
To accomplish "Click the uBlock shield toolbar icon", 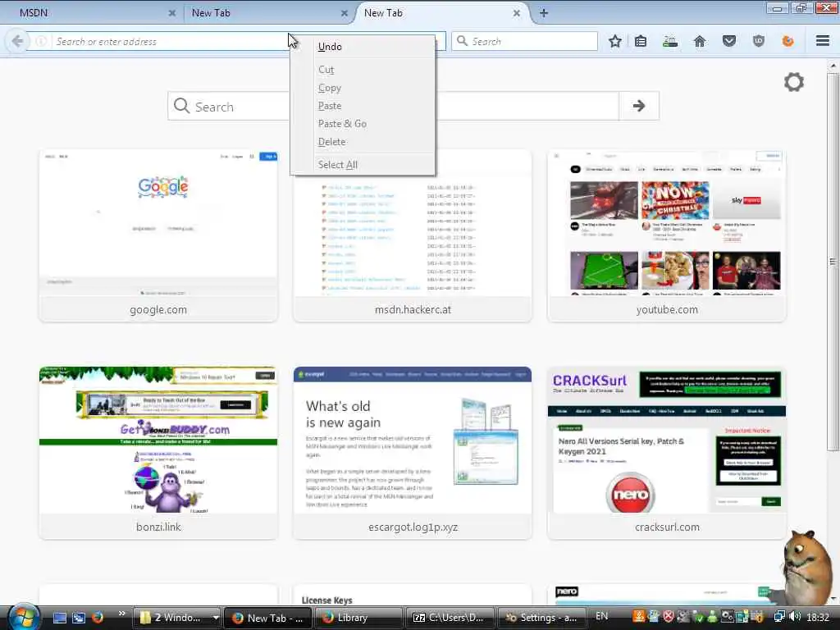I will [759, 41].
